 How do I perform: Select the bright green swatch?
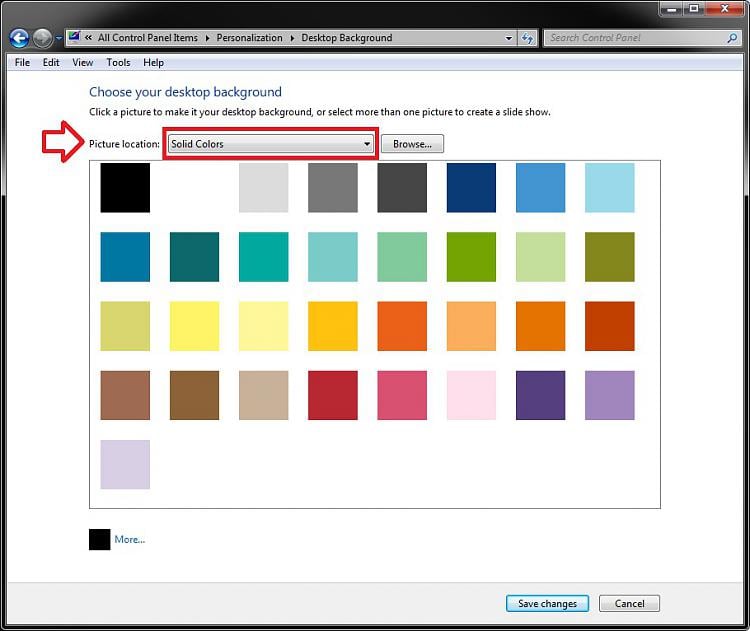point(471,257)
